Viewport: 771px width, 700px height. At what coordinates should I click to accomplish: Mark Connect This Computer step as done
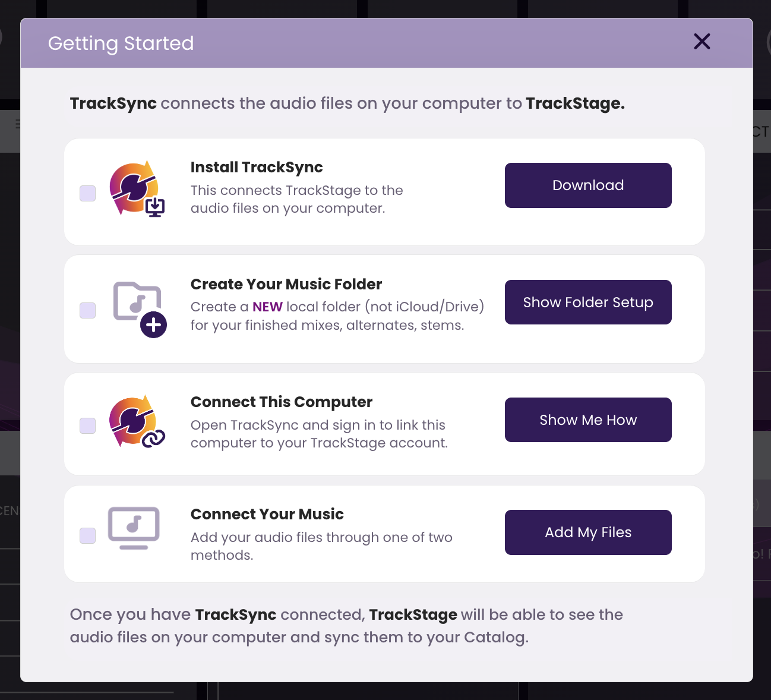[88, 425]
